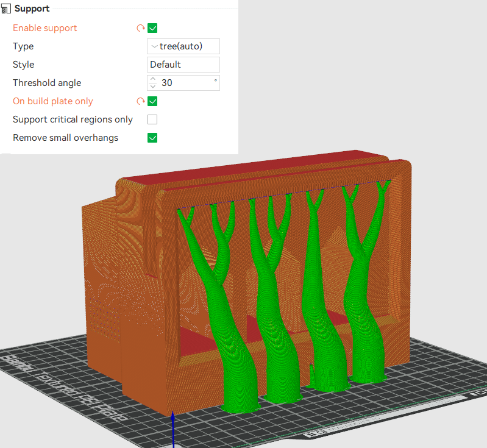Viewport: 487px width, 448px height.
Task: Decrease the Threshold angle with the down arrow
Action: click(x=152, y=87)
